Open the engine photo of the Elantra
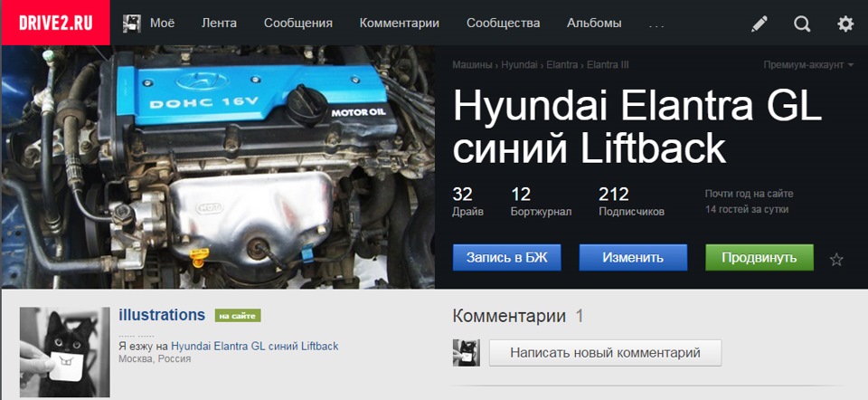Screen dimensions: 868x400 point(218,167)
